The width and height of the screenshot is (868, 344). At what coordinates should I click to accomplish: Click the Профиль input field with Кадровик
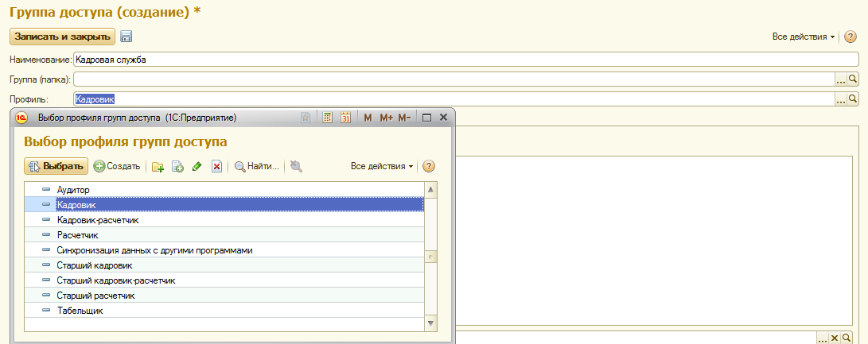[x=454, y=99]
